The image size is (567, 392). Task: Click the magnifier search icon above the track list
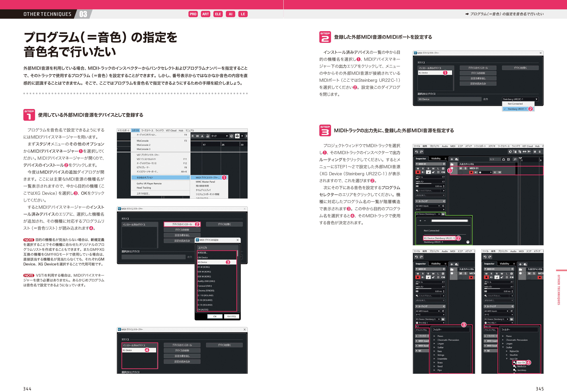click(x=515, y=159)
